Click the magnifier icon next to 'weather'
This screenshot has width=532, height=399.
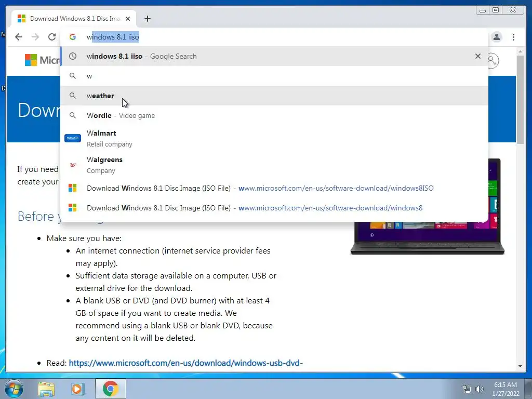73,96
